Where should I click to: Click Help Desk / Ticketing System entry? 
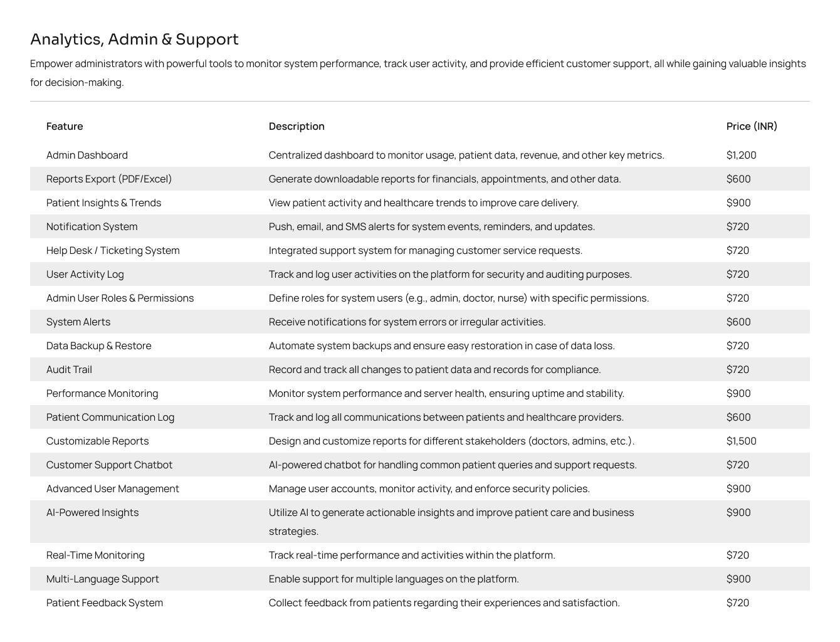tap(113, 250)
